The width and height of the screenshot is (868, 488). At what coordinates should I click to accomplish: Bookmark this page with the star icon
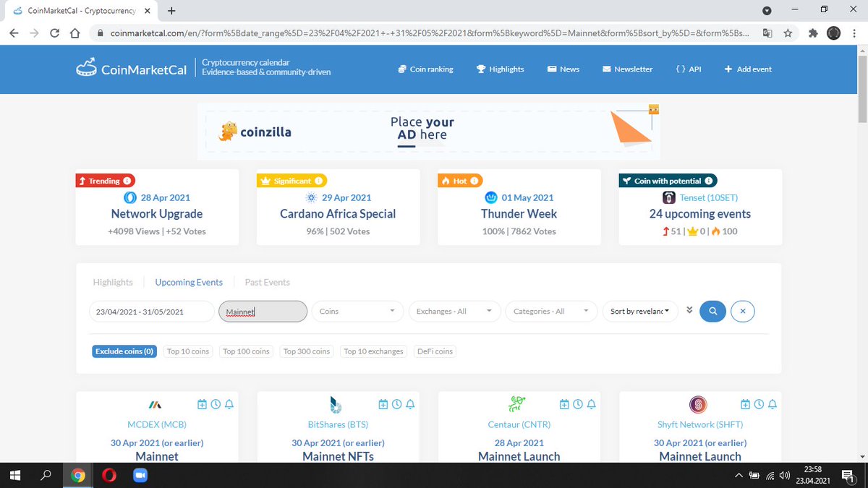tap(788, 33)
